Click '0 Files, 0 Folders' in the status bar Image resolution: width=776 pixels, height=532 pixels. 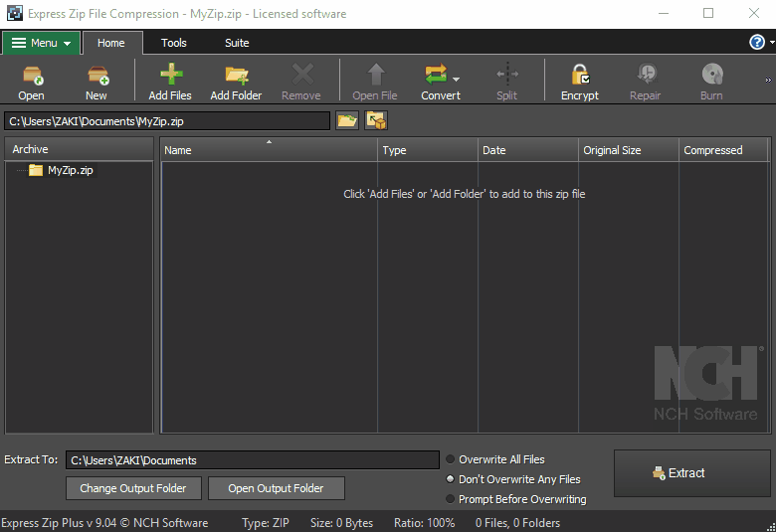click(x=517, y=523)
